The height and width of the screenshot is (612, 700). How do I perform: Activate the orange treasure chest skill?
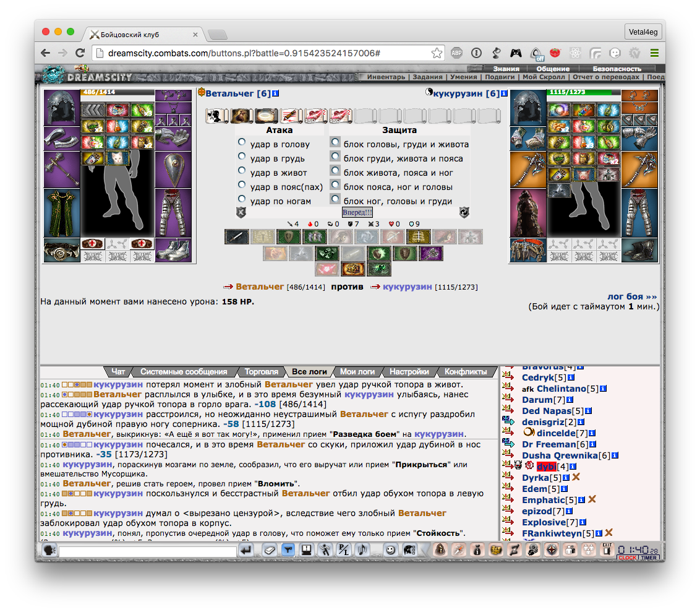[353, 269]
